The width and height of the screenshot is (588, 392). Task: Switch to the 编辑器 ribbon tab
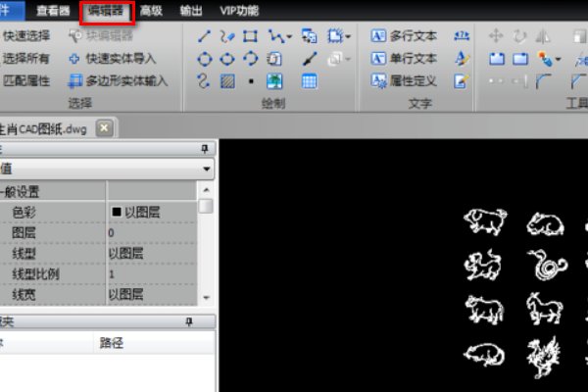click(107, 11)
